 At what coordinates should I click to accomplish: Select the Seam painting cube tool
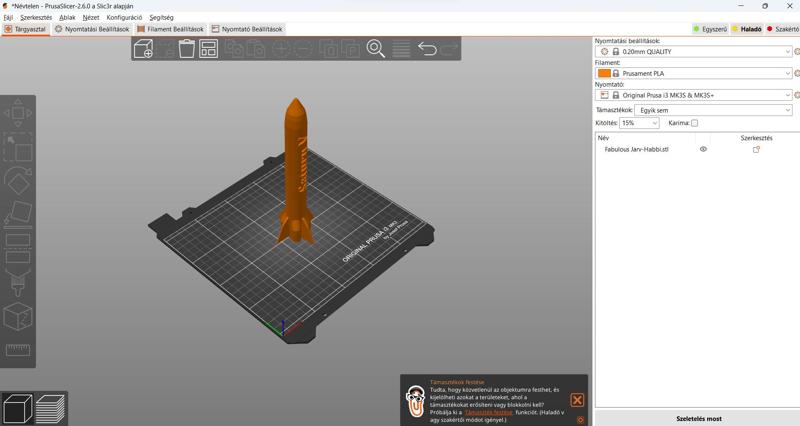pyautogui.click(x=18, y=316)
